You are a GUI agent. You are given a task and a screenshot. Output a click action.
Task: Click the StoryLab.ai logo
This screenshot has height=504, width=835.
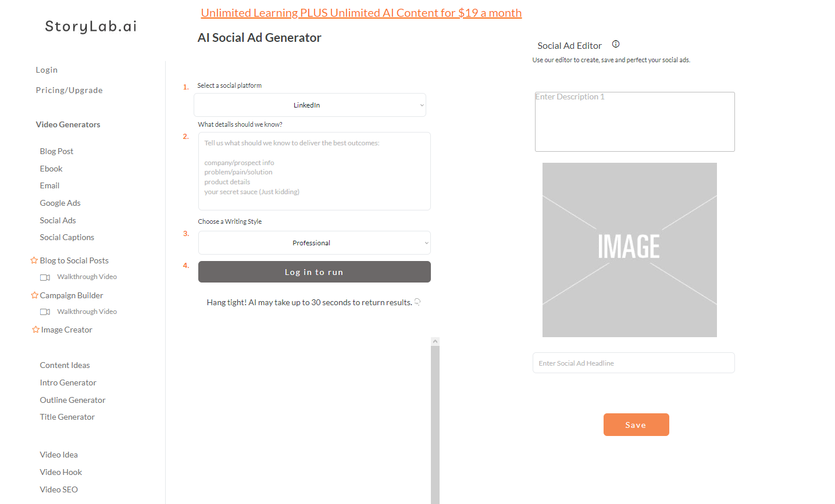coord(91,26)
